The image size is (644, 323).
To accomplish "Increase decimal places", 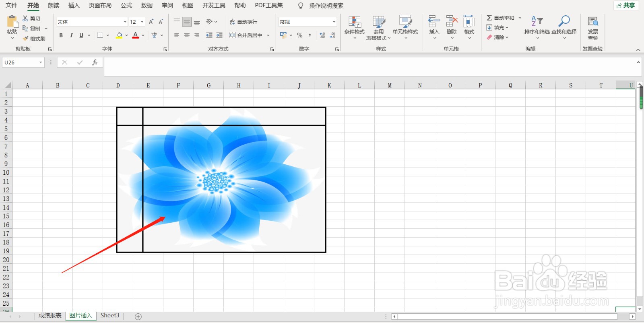I will [322, 35].
